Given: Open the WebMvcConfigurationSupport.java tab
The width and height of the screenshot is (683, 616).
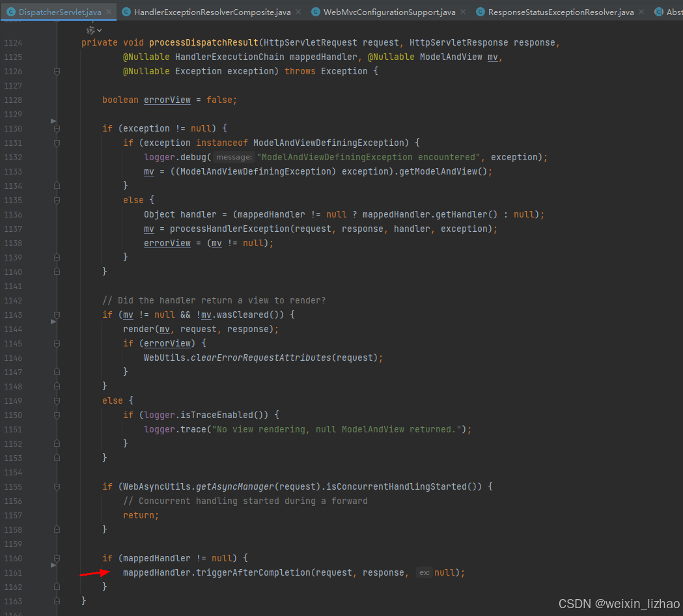Looking at the screenshot, I should pyautogui.click(x=389, y=12).
